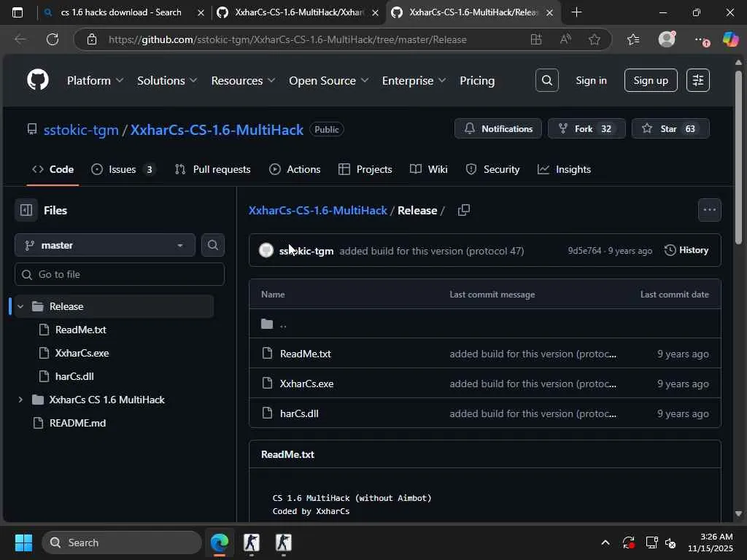Star the repository with the Star button
The height and width of the screenshot is (560, 747).
[x=670, y=128]
